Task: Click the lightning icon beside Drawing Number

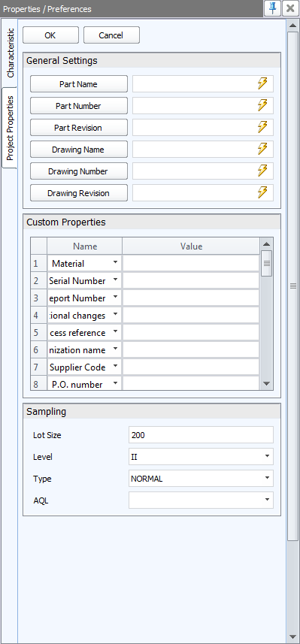Action: [262, 171]
